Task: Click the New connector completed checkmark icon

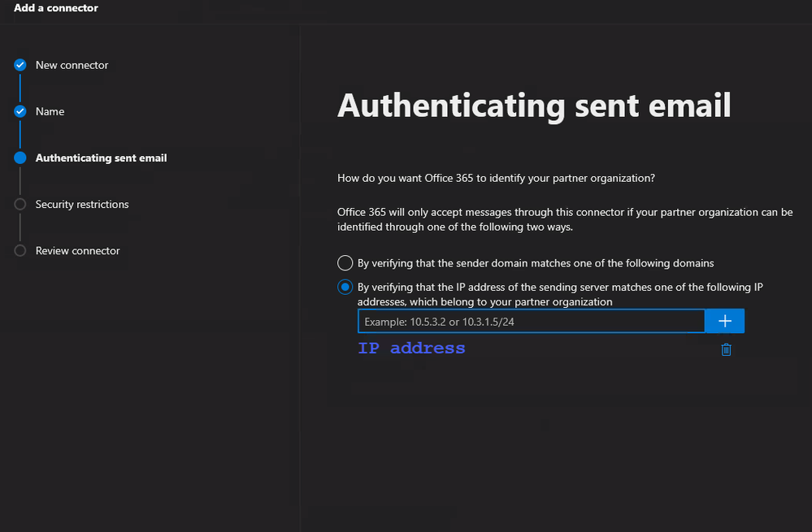Action: 20,65
